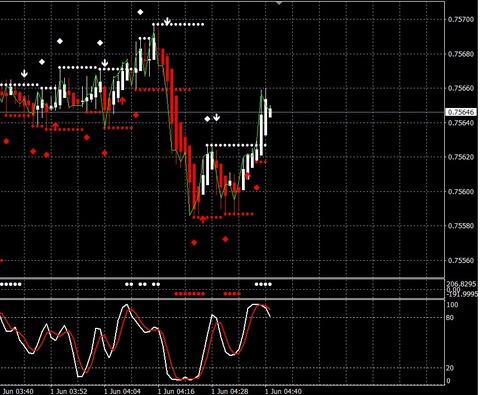Click the 0.75660 price axis label
480x395 pixels.
coord(461,88)
